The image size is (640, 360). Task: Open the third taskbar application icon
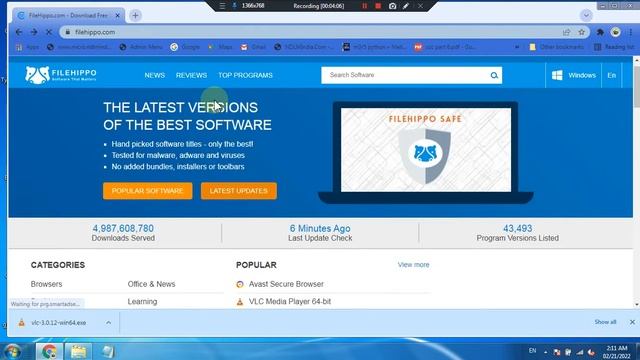click(107, 351)
